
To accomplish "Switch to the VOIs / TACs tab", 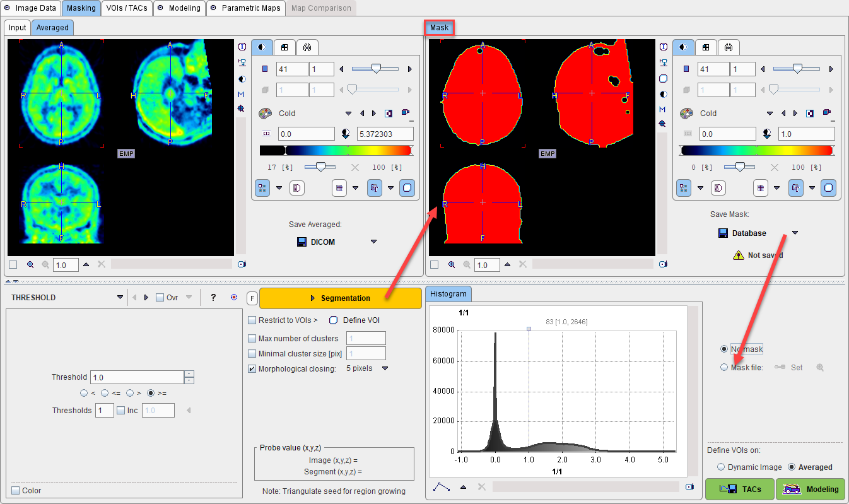I will pos(127,8).
